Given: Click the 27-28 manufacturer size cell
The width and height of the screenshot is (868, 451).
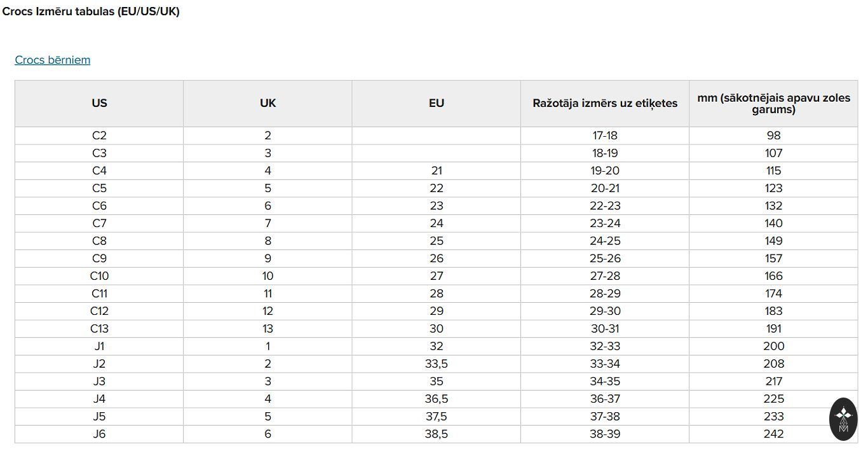Looking at the screenshot, I should (x=605, y=276).
